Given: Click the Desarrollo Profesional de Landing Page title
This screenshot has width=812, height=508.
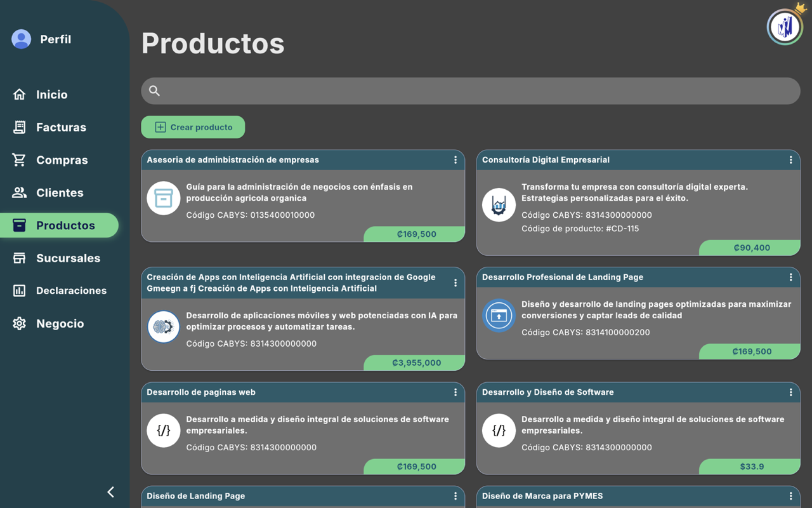Looking at the screenshot, I should (x=563, y=277).
